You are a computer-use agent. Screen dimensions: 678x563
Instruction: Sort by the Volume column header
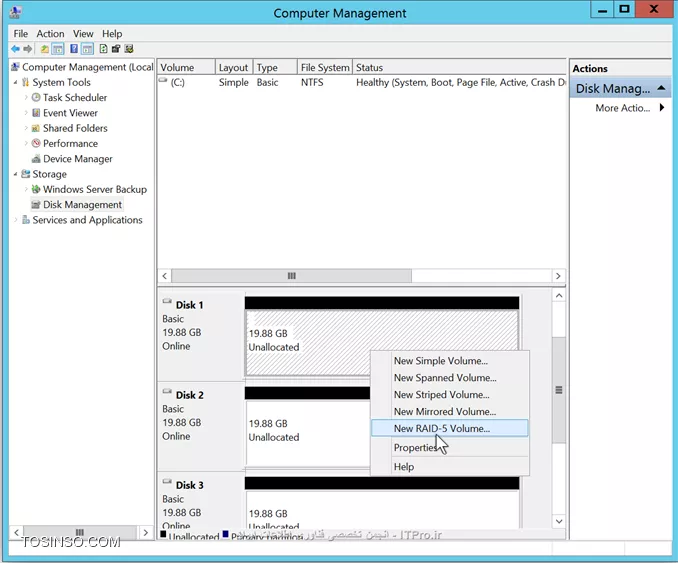pos(186,67)
